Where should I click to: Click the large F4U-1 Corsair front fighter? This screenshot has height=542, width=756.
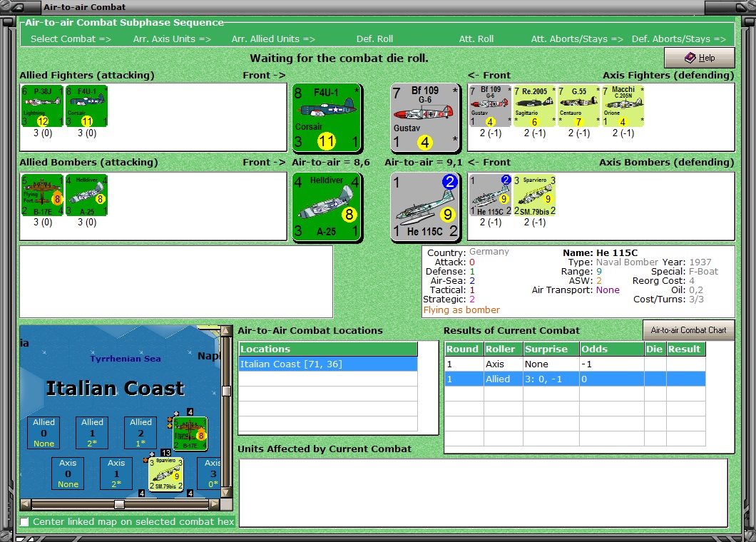(327, 118)
